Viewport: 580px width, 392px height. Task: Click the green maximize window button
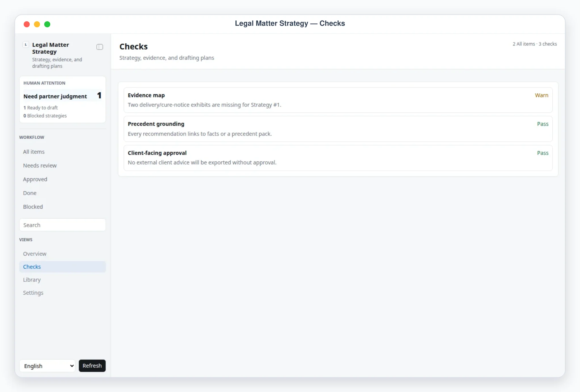pyautogui.click(x=47, y=24)
